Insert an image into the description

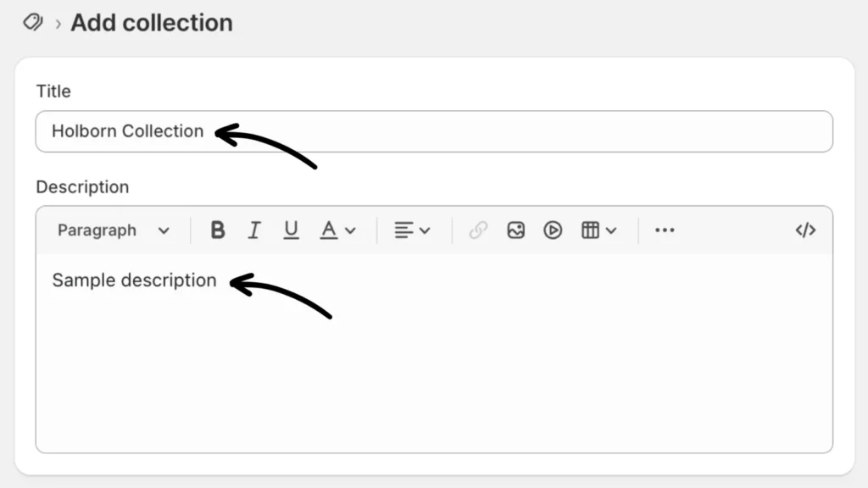click(515, 230)
